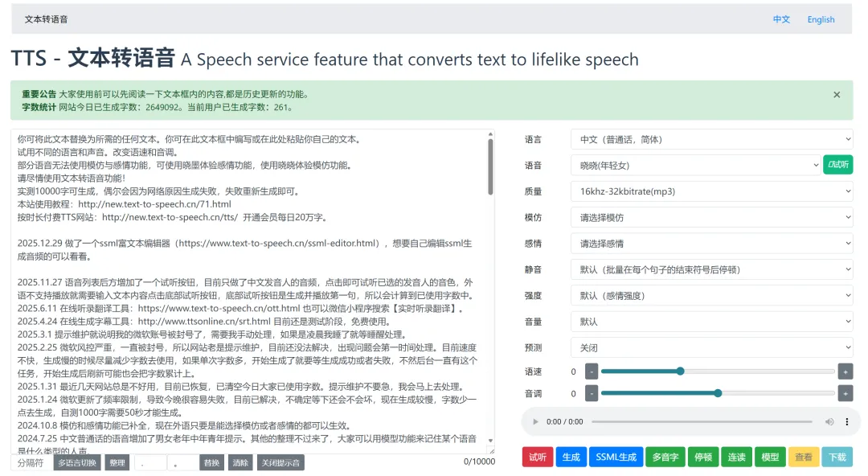Decrease 音调 pitch with the minus button
This screenshot has height=476, width=868.
(592, 393)
